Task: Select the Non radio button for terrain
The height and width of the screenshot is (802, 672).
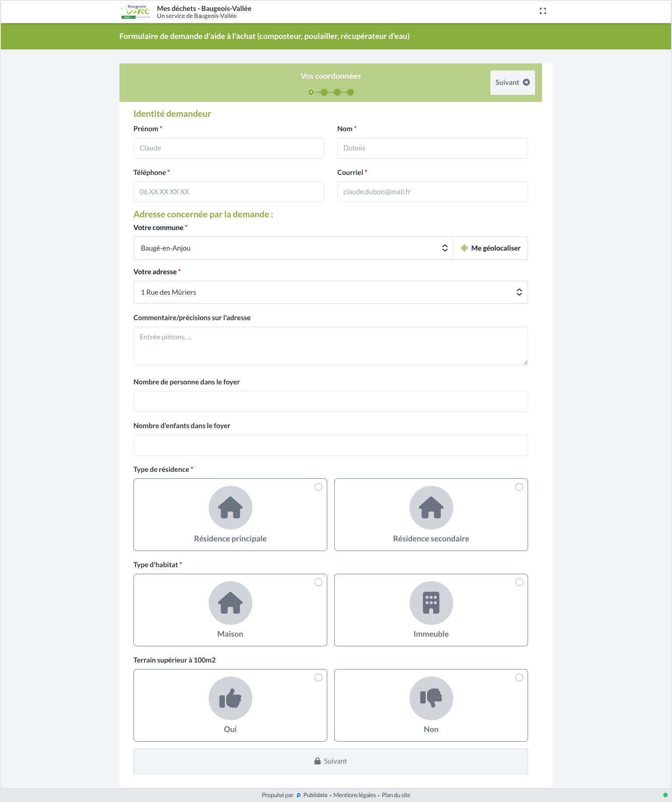Action: 519,678
